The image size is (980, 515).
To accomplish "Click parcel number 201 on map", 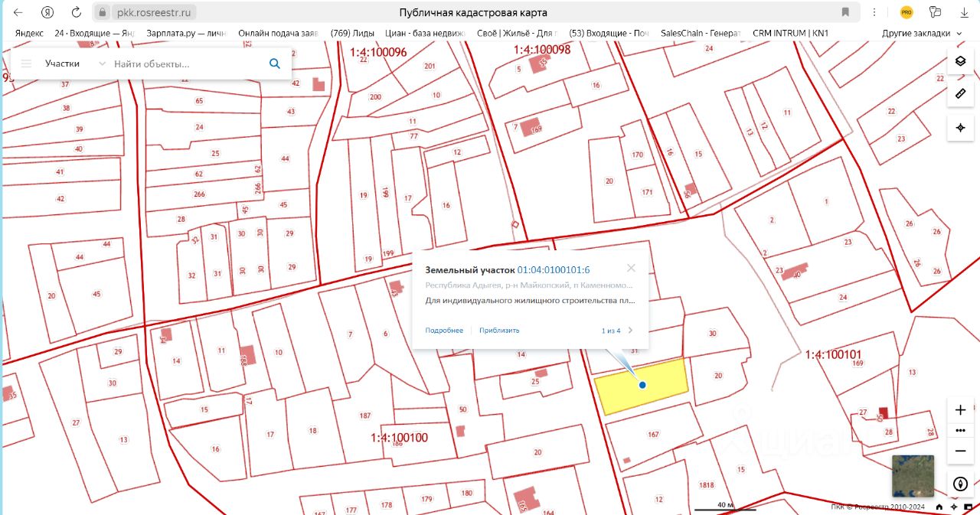I will [x=430, y=67].
